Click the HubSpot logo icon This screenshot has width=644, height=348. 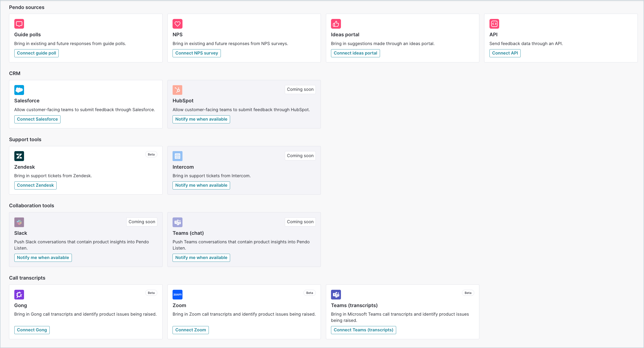177,90
